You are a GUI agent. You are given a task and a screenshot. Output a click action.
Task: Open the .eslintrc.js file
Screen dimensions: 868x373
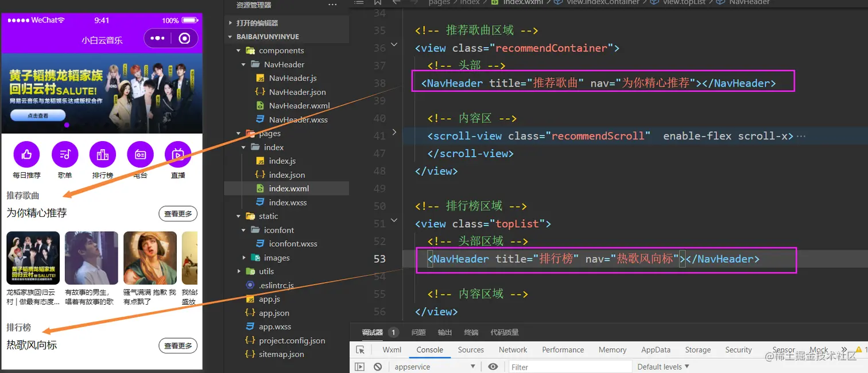click(286, 285)
